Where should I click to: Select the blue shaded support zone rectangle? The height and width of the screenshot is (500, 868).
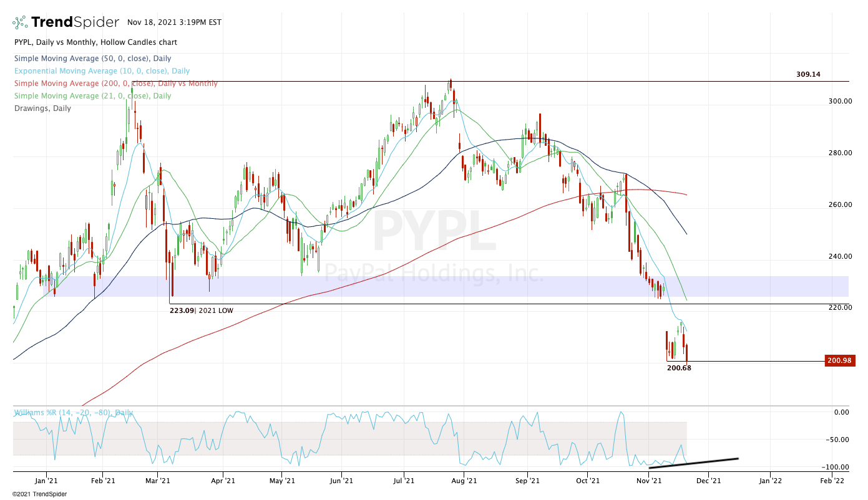pyautogui.click(x=446, y=286)
